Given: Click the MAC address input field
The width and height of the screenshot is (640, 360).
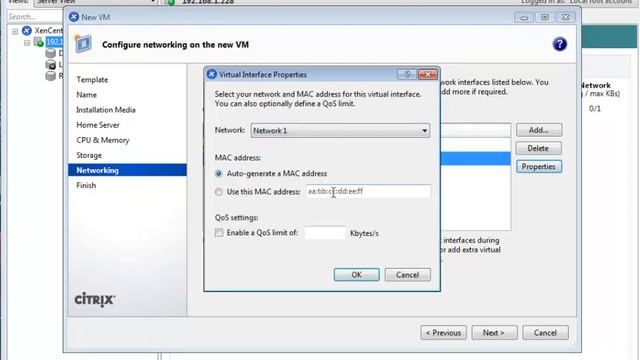Looking at the screenshot, I should click(369, 191).
